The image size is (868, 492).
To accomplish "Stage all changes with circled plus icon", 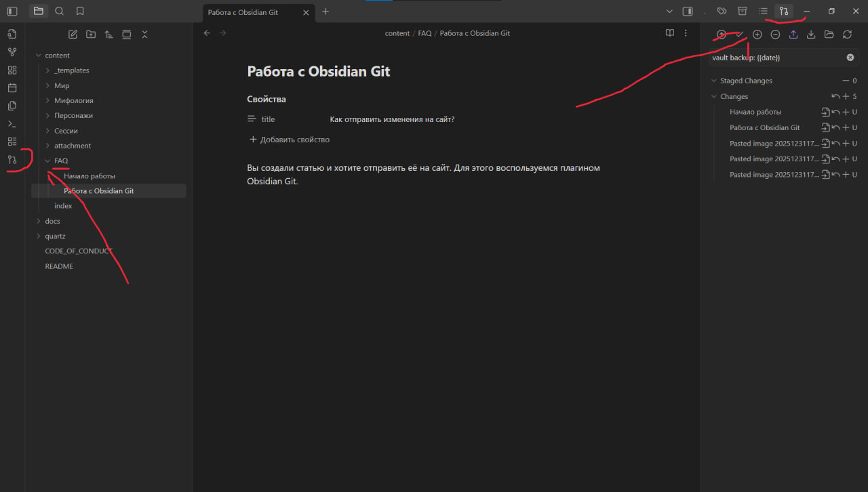I will pyautogui.click(x=757, y=35).
